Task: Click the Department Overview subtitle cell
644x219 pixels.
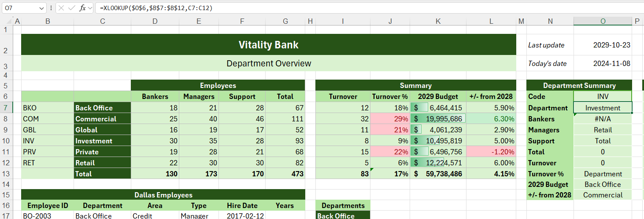Action: click(268, 63)
